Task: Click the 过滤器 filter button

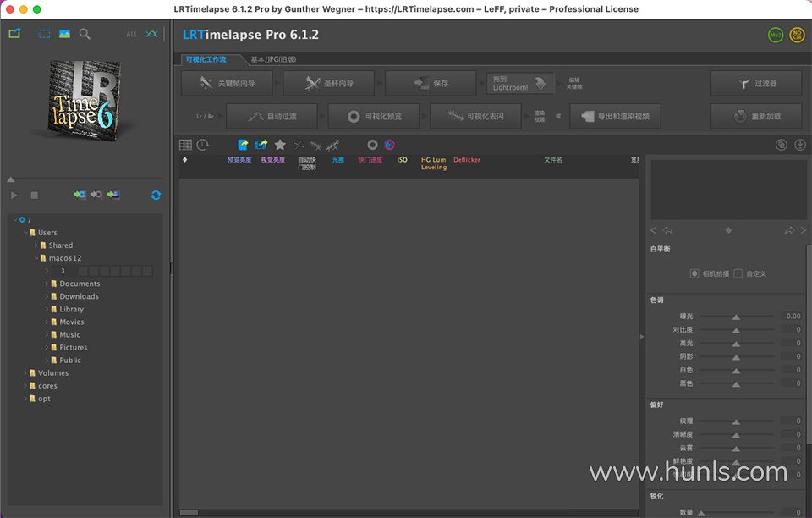Action: click(x=756, y=84)
